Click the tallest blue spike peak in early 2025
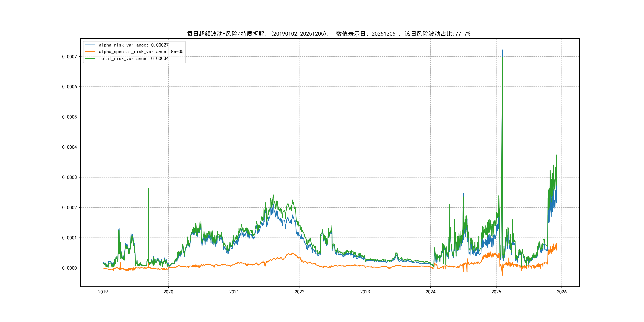The width and height of the screenshot is (644, 322). (502, 50)
